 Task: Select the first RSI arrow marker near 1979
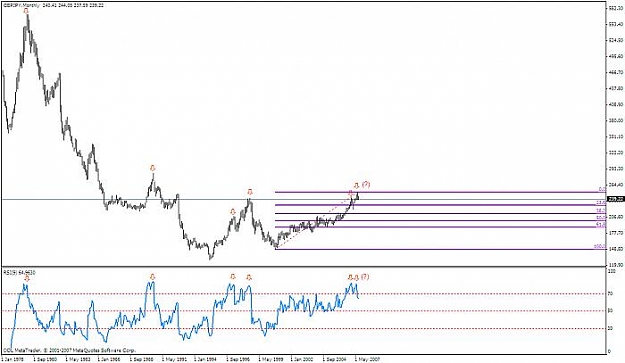(26, 278)
